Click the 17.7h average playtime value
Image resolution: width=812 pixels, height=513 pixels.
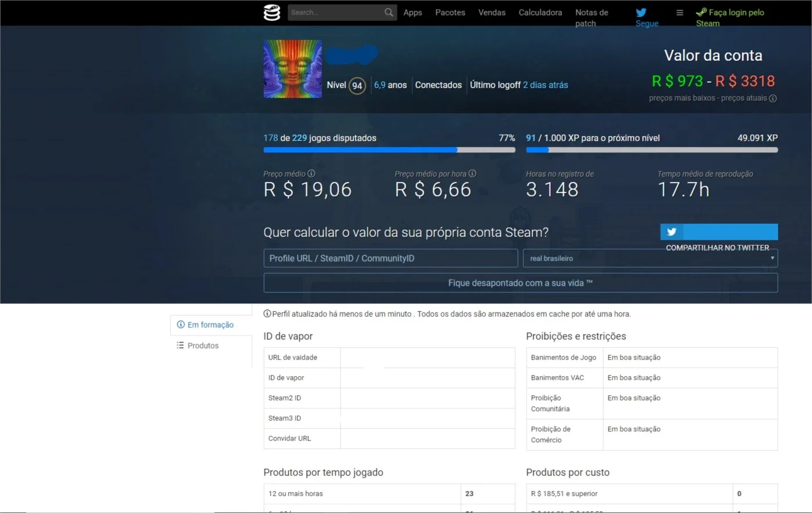(x=683, y=190)
